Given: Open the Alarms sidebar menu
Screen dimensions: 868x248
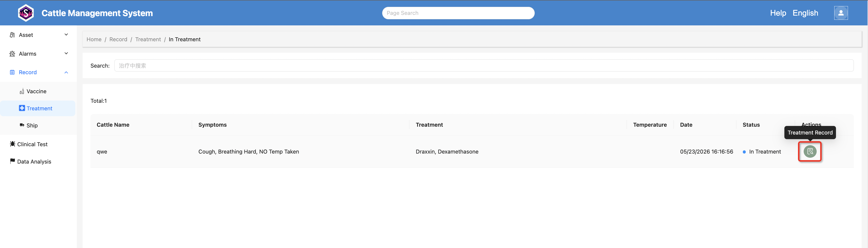Looking at the screenshot, I should (38, 53).
